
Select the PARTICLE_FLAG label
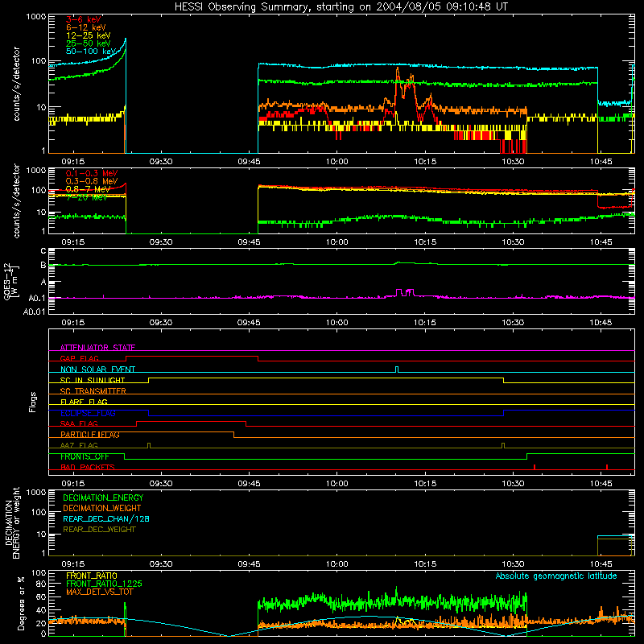(x=90, y=435)
